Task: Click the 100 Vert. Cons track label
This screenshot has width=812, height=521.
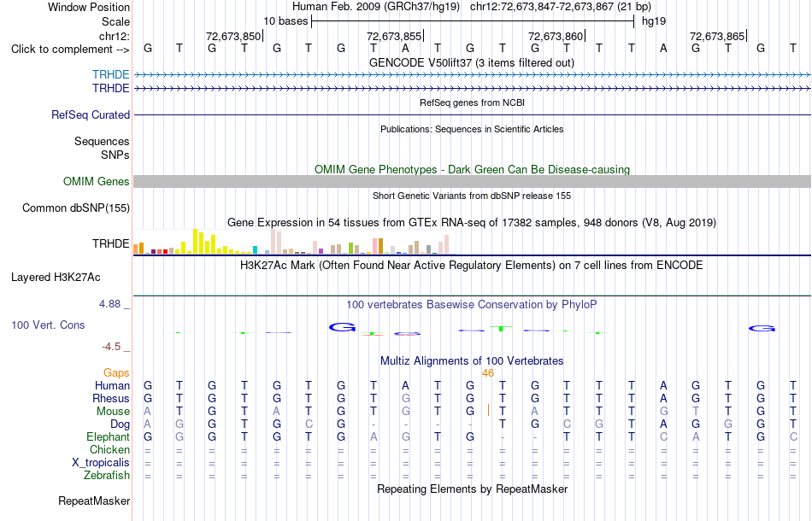Action: tap(48, 325)
